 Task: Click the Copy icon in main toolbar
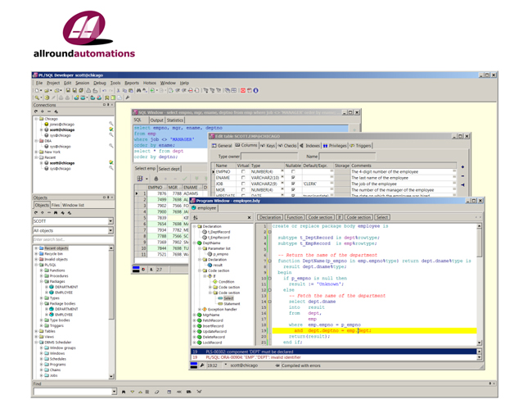click(124, 90)
